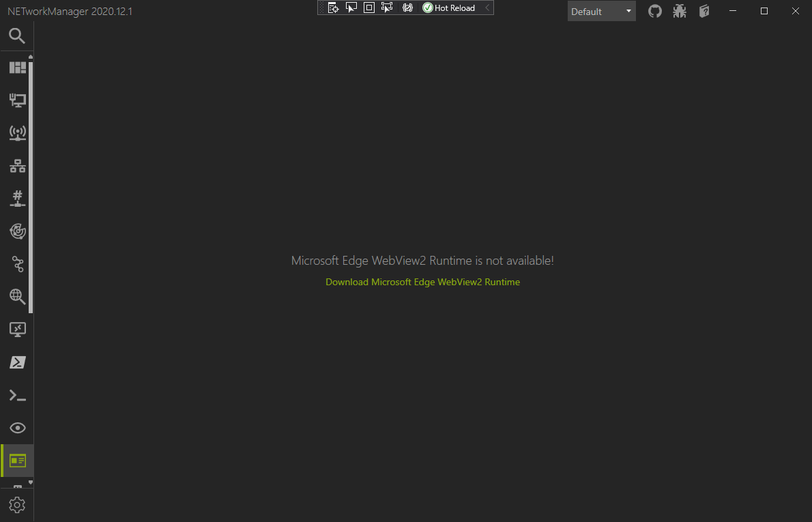This screenshot has height=522, width=812.
Task: Toggle Hot Reload on the debug toolbar
Action: coord(450,8)
